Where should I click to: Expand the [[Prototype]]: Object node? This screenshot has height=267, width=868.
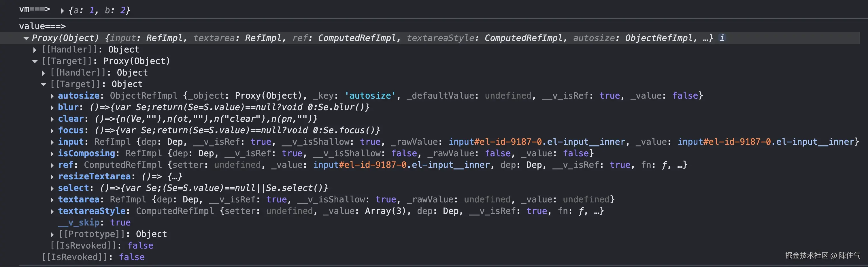pos(52,234)
